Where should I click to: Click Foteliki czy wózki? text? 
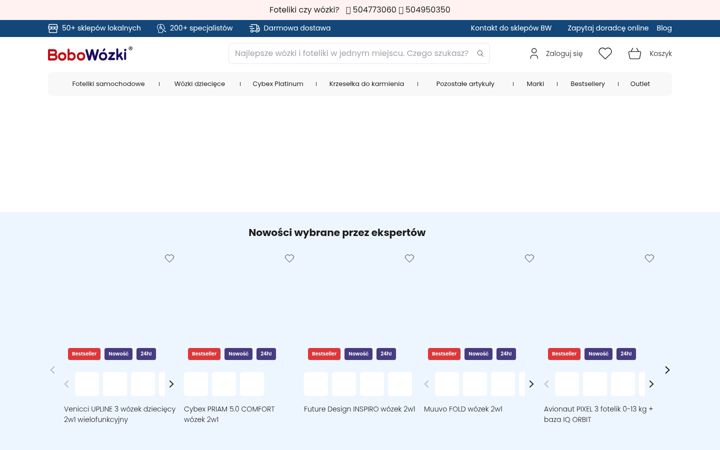pos(304,10)
